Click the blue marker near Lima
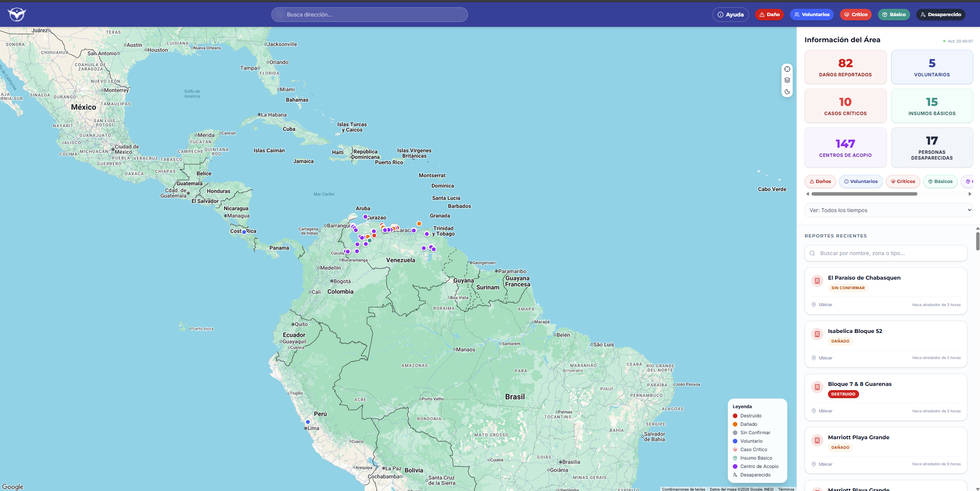This screenshot has width=980, height=491. pyautogui.click(x=308, y=422)
